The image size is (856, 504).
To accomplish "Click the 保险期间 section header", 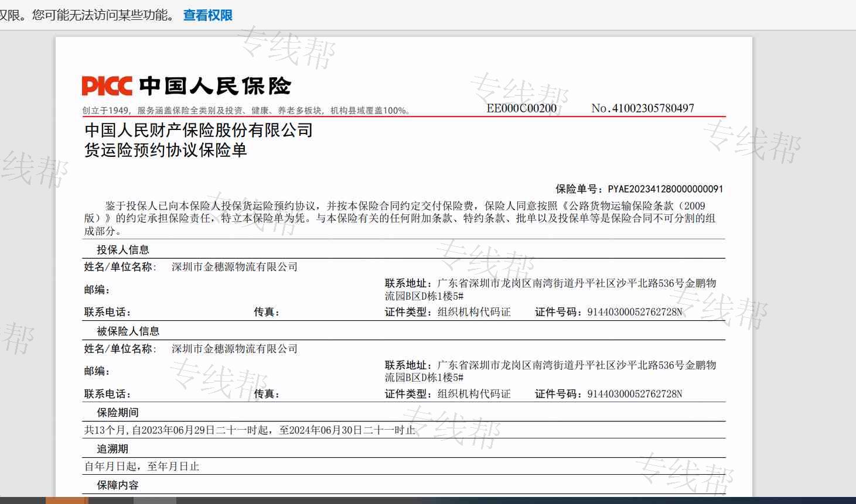I will point(118,413).
